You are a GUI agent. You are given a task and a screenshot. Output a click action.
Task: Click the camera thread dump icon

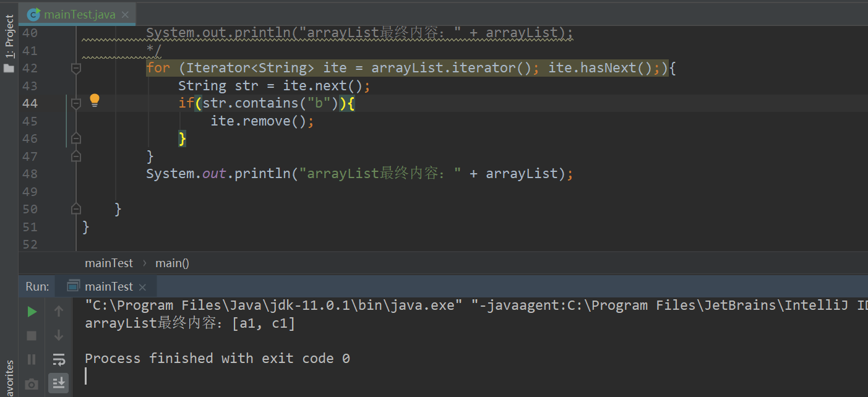pyautogui.click(x=32, y=384)
